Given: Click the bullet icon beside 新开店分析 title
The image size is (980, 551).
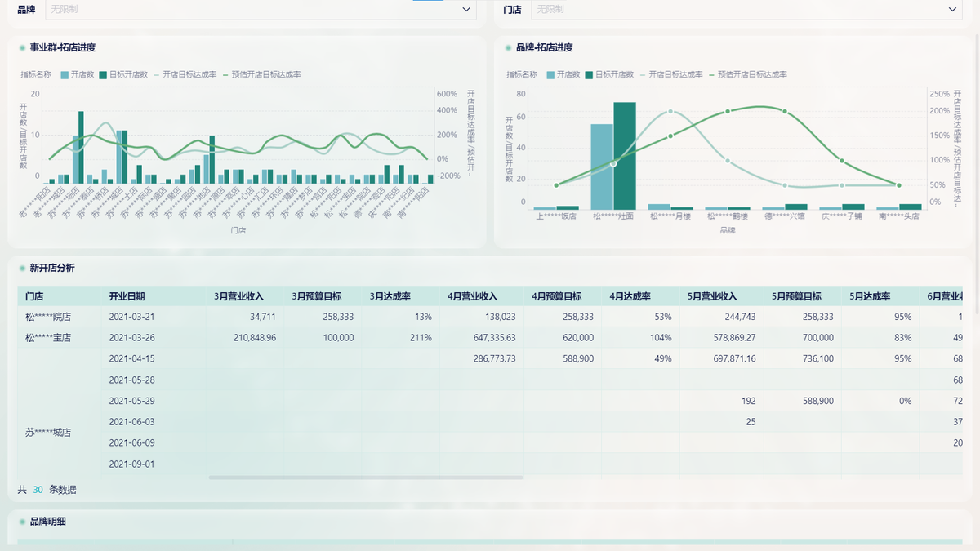Looking at the screenshot, I should pos(22,268).
